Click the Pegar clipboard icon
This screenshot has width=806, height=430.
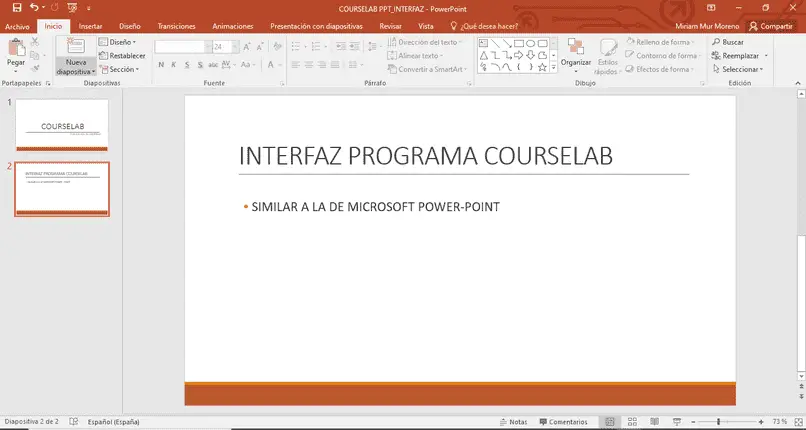16,47
